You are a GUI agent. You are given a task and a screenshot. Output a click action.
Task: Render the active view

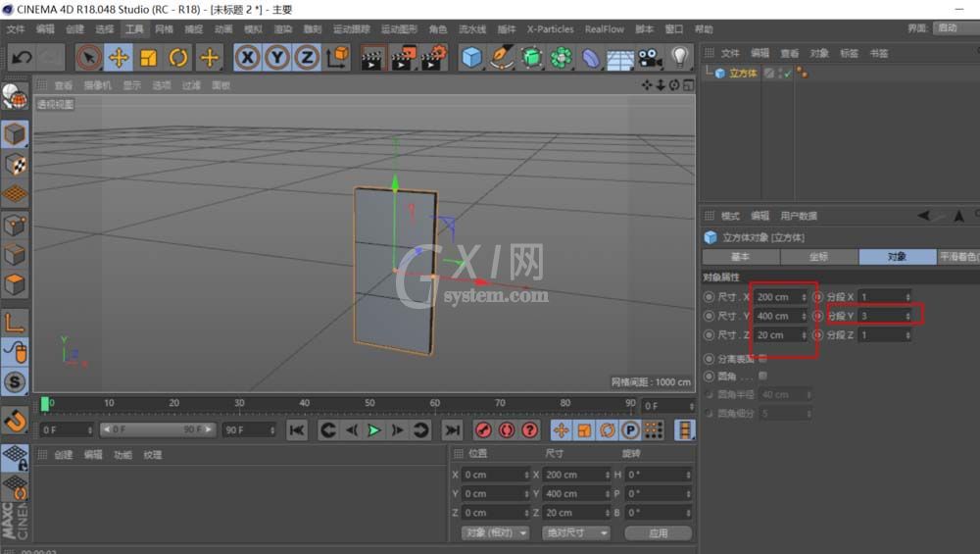[371, 58]
